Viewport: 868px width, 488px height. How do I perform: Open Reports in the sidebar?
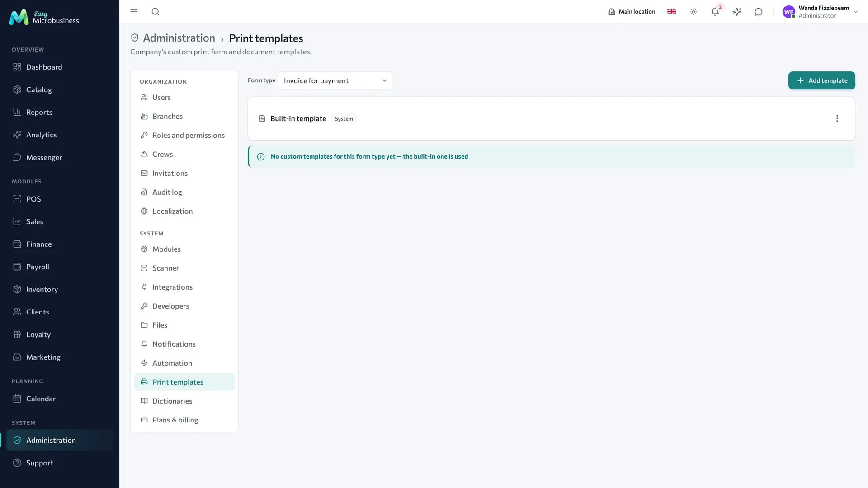60,112
